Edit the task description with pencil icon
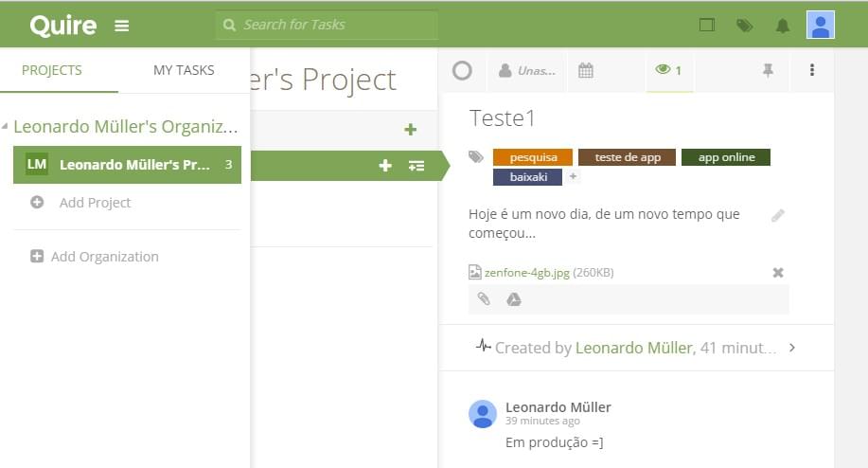This screenshot has width=868, height=468. click(x=778, y=215)
